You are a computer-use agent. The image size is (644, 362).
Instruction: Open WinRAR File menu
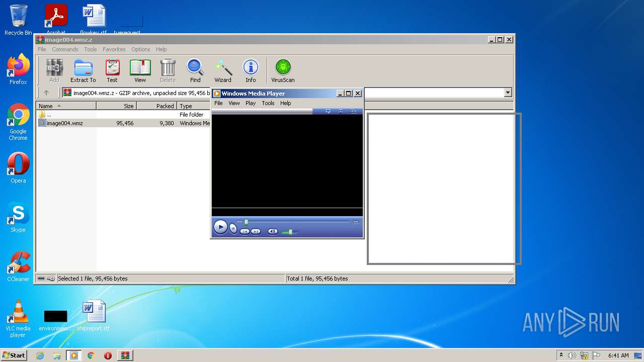click(42, 49)
